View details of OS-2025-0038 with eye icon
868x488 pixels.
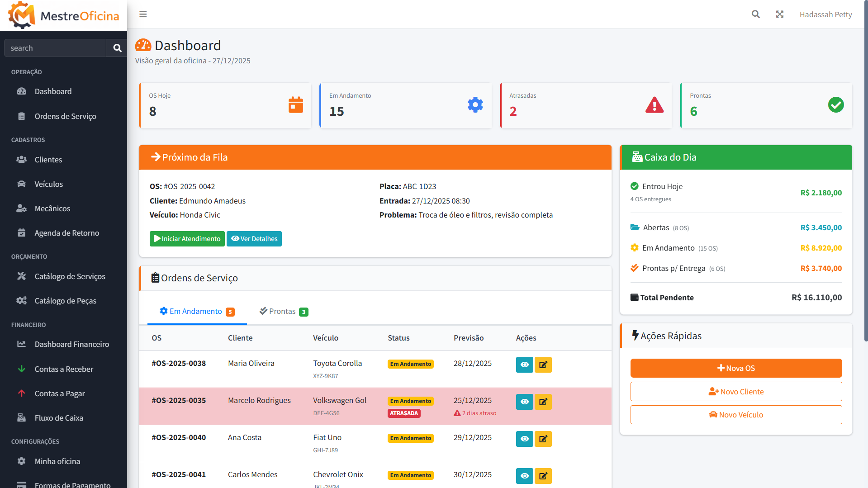point(524,365)
